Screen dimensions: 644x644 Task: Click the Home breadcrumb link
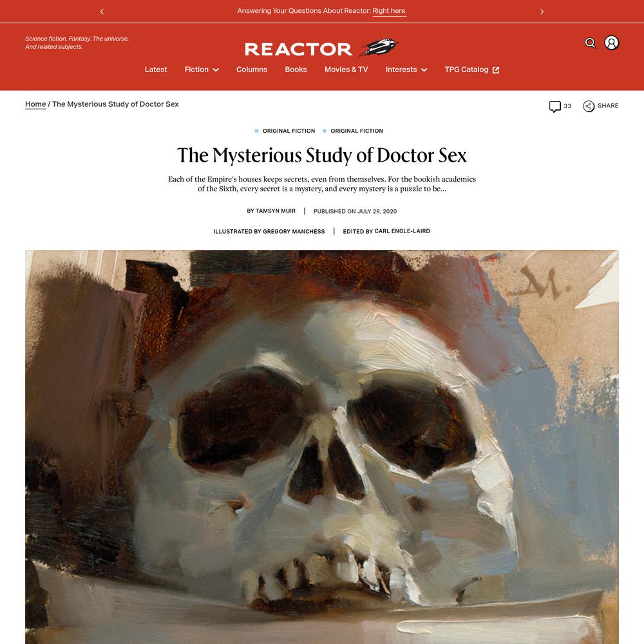point(35,104)
